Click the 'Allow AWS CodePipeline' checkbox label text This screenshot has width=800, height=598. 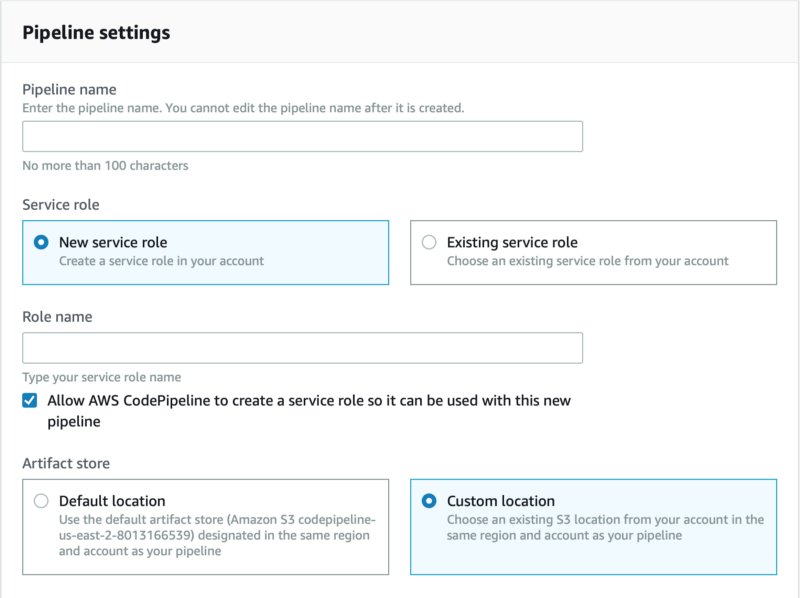309,401
